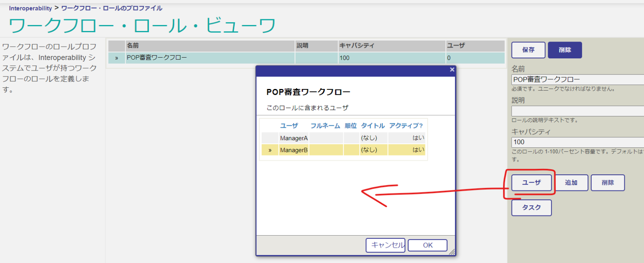Viewport: 644px width, 263px height.
Task: Click the 追加 button
Action: coord(571,182)
